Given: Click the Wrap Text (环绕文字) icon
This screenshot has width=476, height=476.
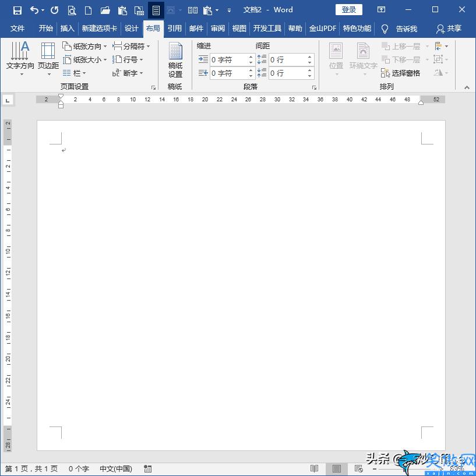Looking at the screenshot, I should [363, 51].
